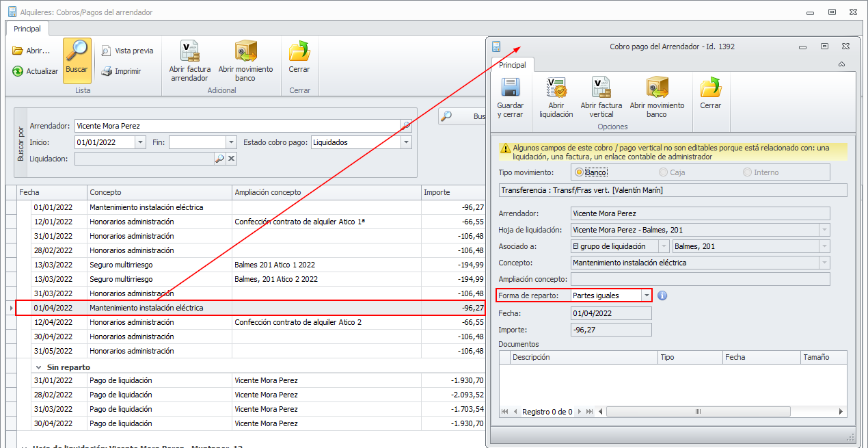Click the Liquidacion field search magnifier

(x=219, y=159)
